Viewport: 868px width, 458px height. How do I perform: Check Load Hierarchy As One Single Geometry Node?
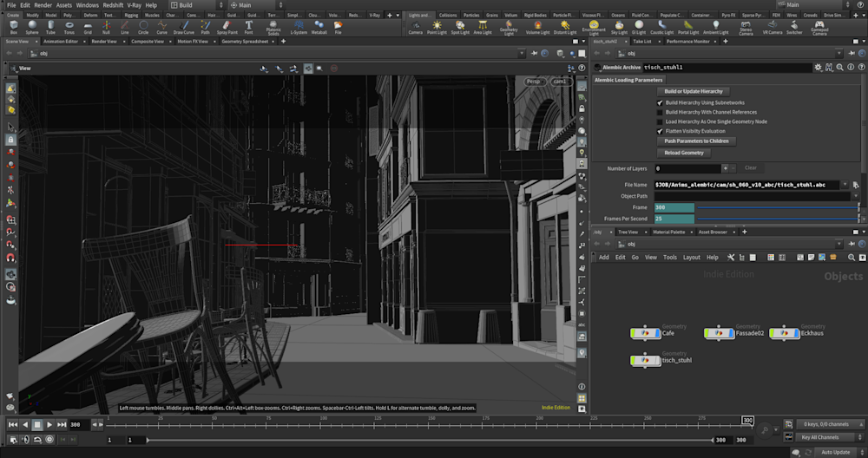coord(661,121)
